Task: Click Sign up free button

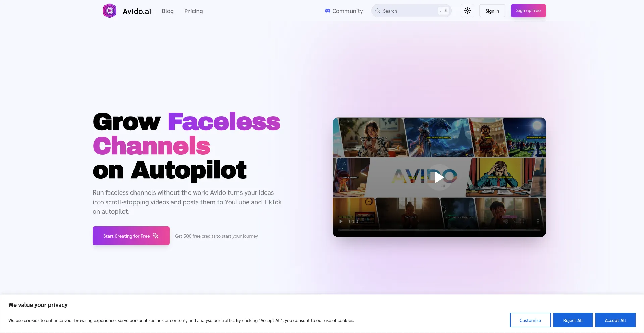Action: (x=528, y=11)
